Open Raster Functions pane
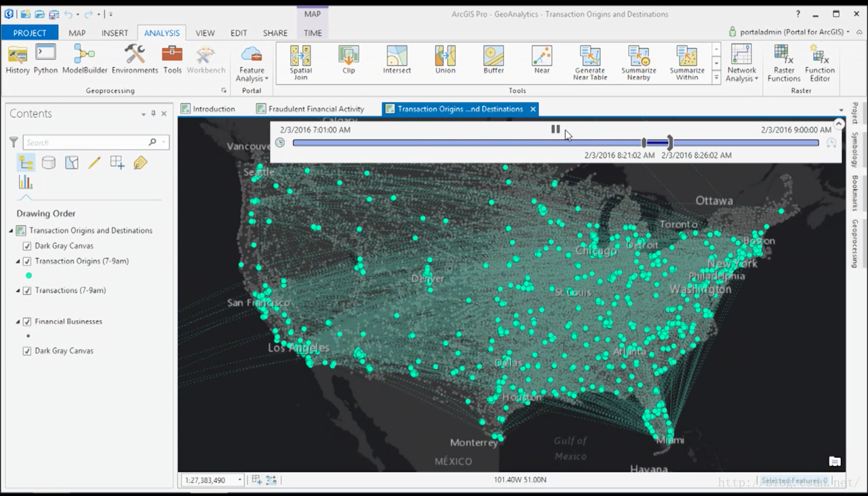Image resolution: width=868 pixels, height=496 pixels. click(x=784, y=62)
